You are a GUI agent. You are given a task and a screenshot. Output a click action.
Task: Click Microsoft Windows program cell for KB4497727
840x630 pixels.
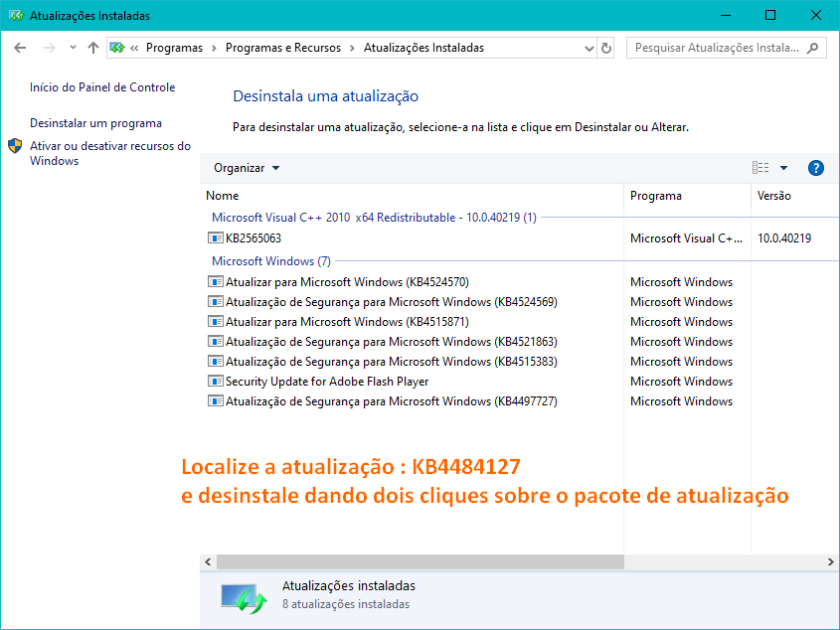pos(681,401)
